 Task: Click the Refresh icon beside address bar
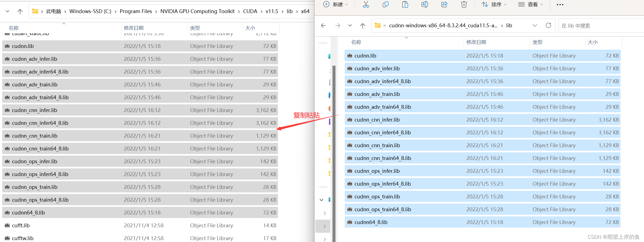(548, 25)
